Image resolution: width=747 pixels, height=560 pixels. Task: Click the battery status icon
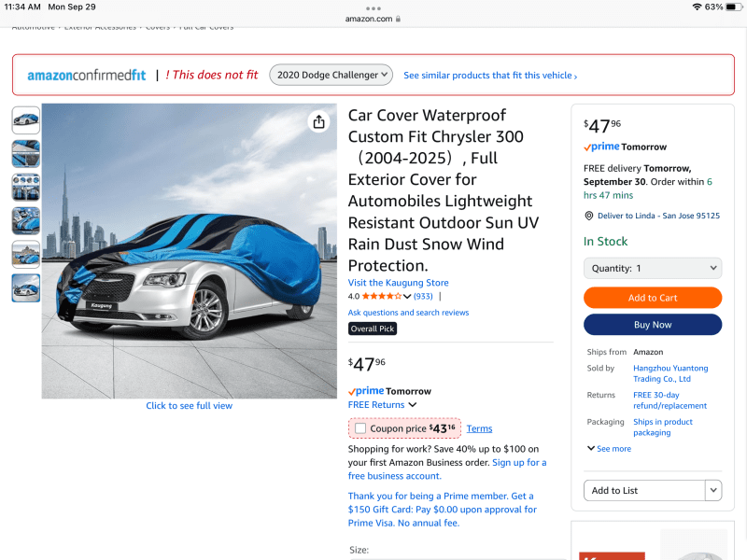click(732, 7)
